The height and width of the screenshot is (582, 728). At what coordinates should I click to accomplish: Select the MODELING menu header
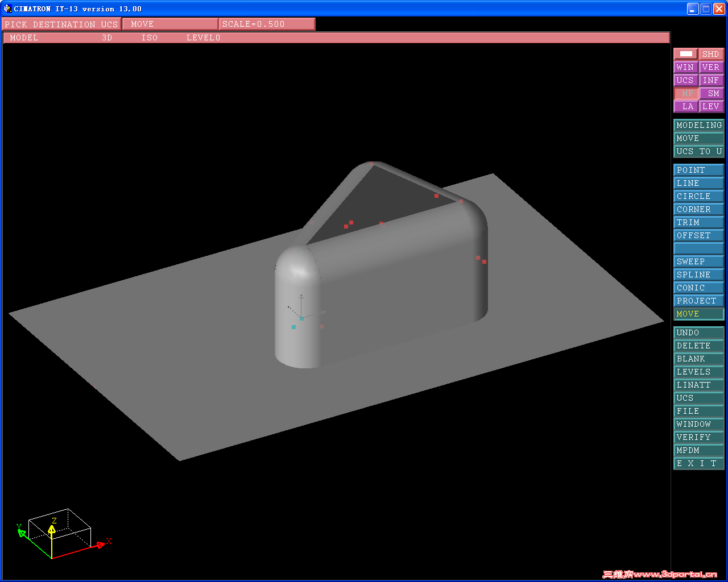pos(699,125)
